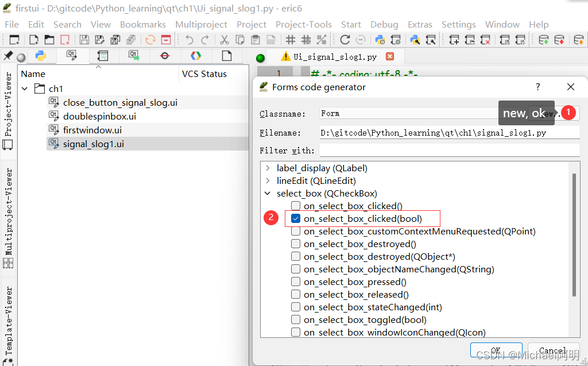Screen dimensions: 588x366
Task: Click the Filename field in dialog
Action: pyautogui.click(x=450, y=133)
